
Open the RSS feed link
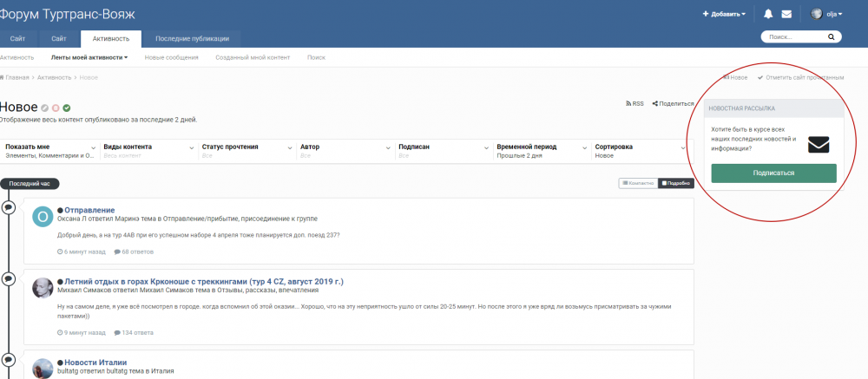click(635, 103)
